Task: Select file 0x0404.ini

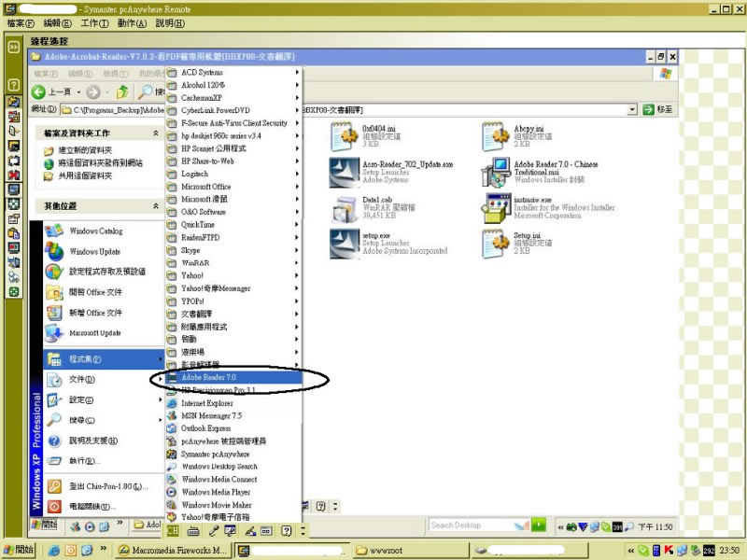Action: point(367,136)
